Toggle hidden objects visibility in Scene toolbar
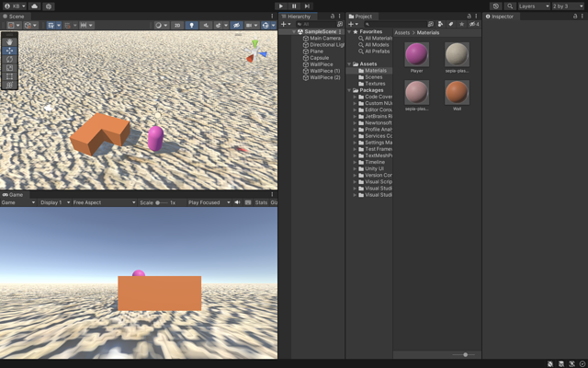The image size is (588, 368). point(236,25)
